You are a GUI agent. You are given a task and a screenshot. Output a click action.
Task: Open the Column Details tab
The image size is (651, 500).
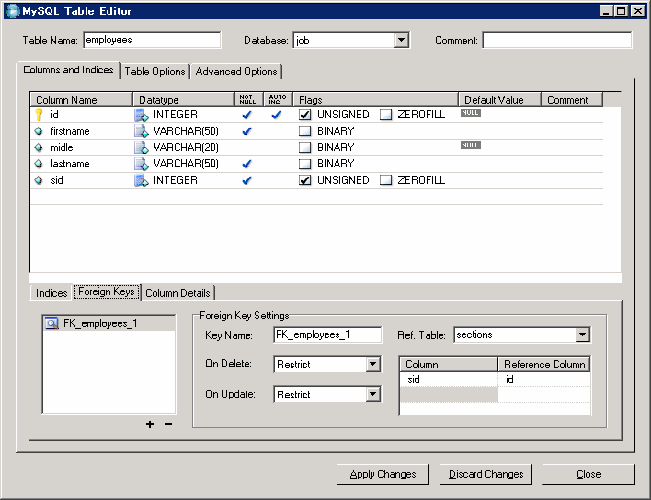(x=178, y=293)
